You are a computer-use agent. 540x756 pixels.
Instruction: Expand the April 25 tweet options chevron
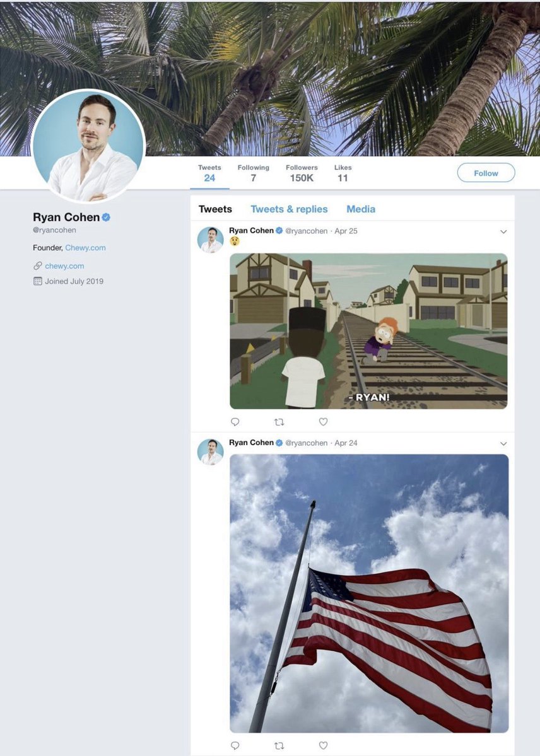[x=503, y=232]
